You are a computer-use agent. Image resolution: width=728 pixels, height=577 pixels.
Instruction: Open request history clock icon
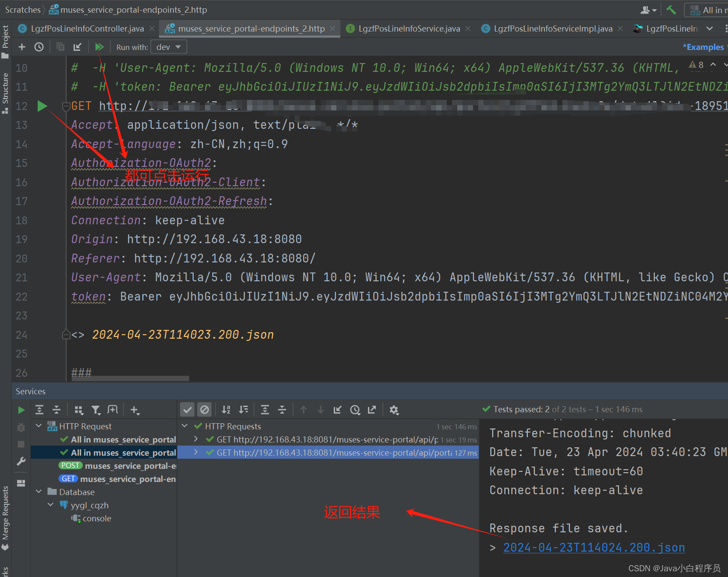[39, 47]
